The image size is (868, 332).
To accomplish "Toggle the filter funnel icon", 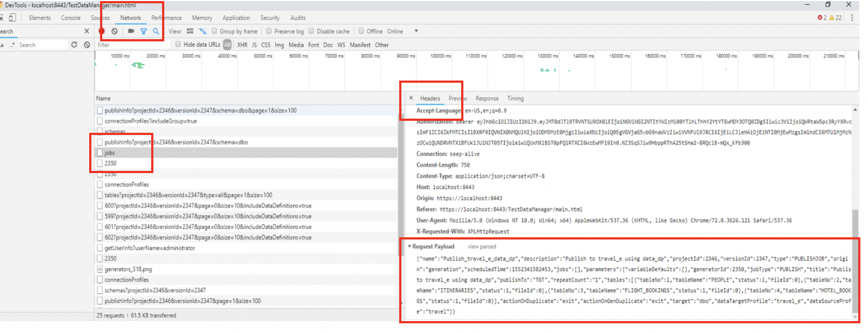I will tap(144, 32).
